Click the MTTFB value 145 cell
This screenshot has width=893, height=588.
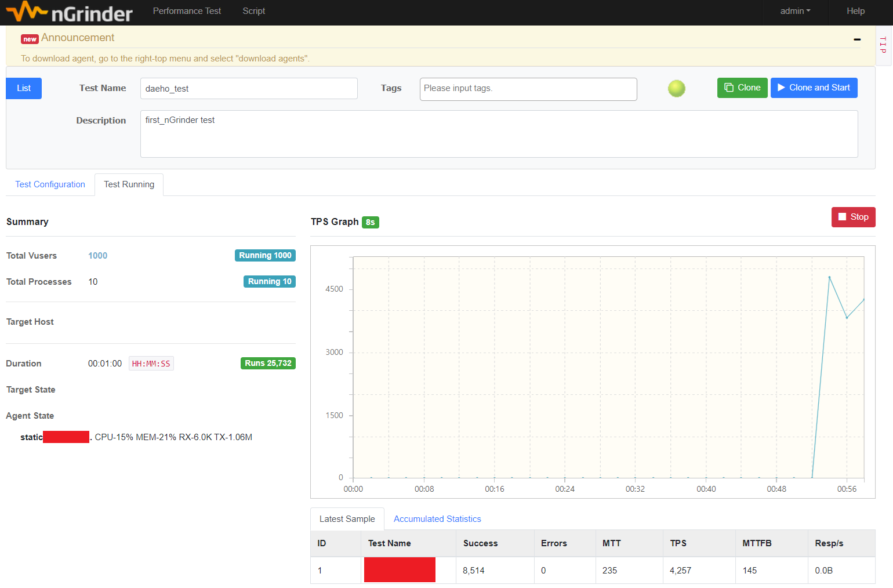click(x=772, y=571)
